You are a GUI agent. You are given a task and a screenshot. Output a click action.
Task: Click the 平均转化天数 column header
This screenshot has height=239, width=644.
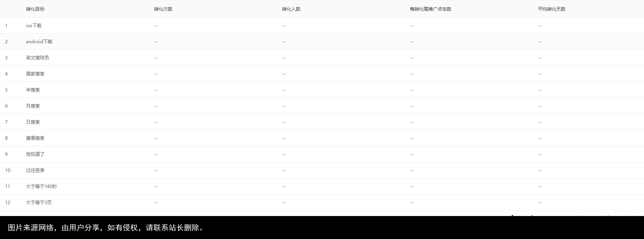pyautogui.click(x=552, y=9)
